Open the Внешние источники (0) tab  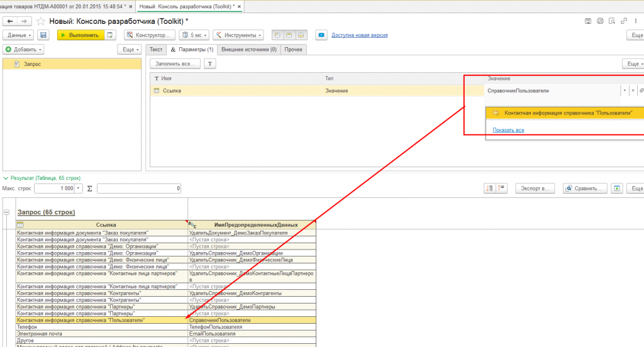click(249, 49)
